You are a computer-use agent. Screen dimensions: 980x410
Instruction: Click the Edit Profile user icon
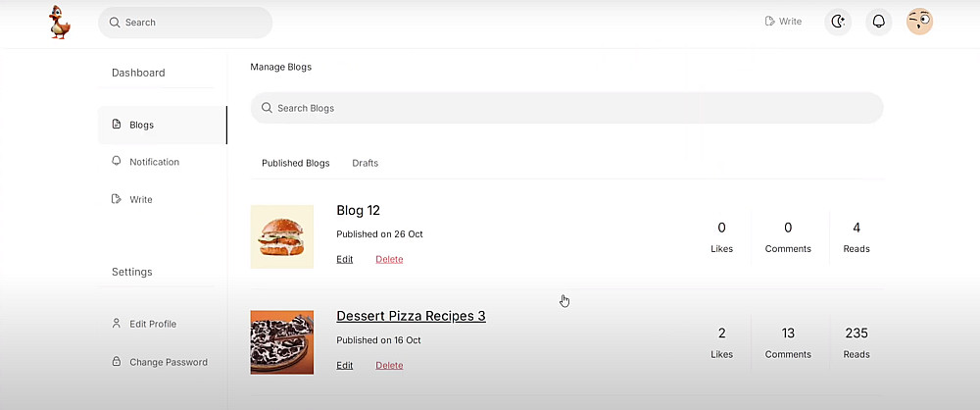point(117,324)
